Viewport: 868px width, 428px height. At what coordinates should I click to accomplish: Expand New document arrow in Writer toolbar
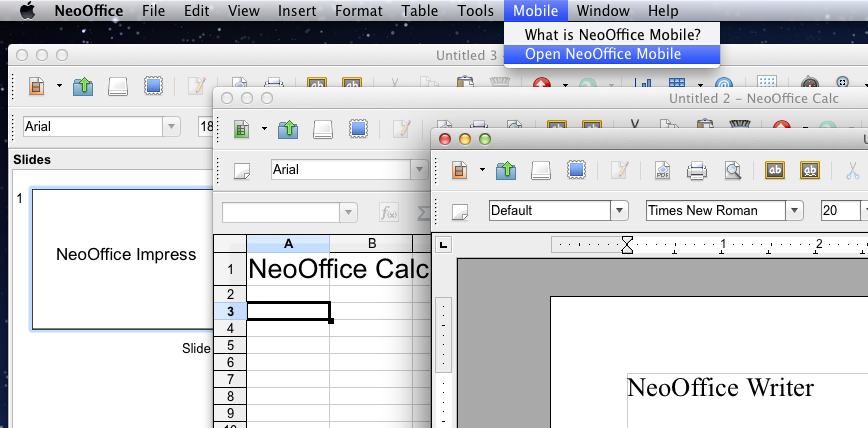[482, 170]
